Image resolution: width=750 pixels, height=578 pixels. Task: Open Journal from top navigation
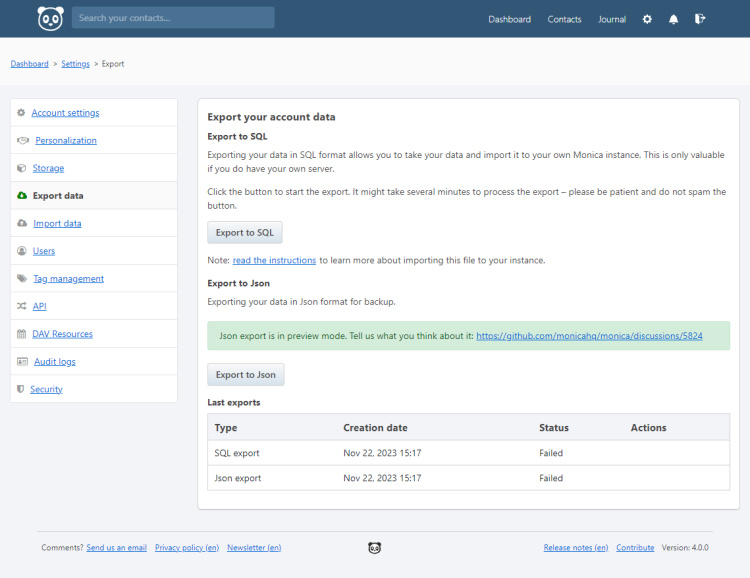click(x=612, y=19)
